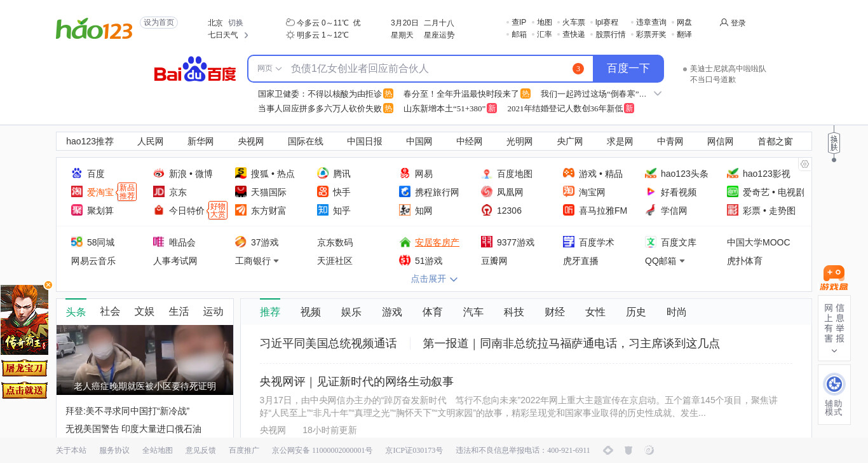Click news 拜登:美不寻求同中国打“新冷战”
This screenshot has width=868, height=463.
[x=128, y=411]
